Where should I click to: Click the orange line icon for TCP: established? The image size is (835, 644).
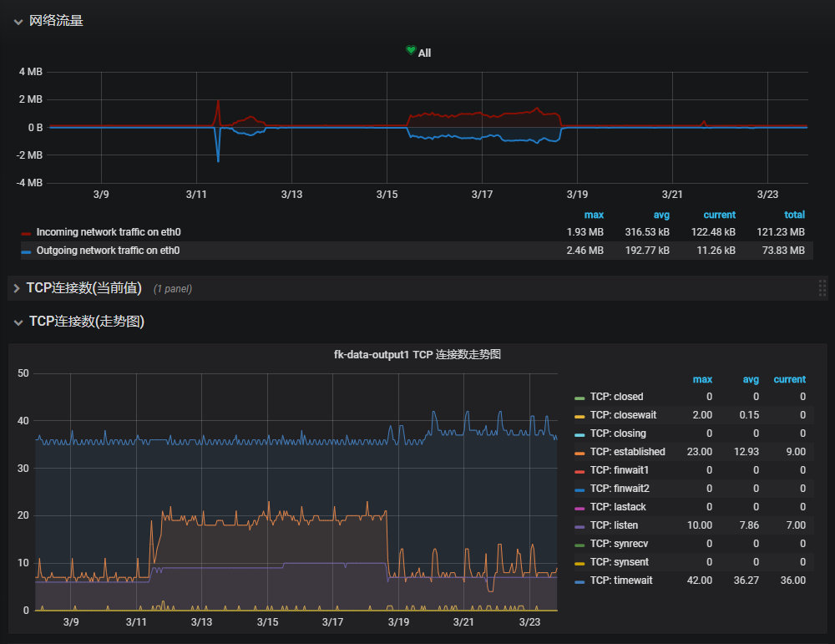(579, 453)
